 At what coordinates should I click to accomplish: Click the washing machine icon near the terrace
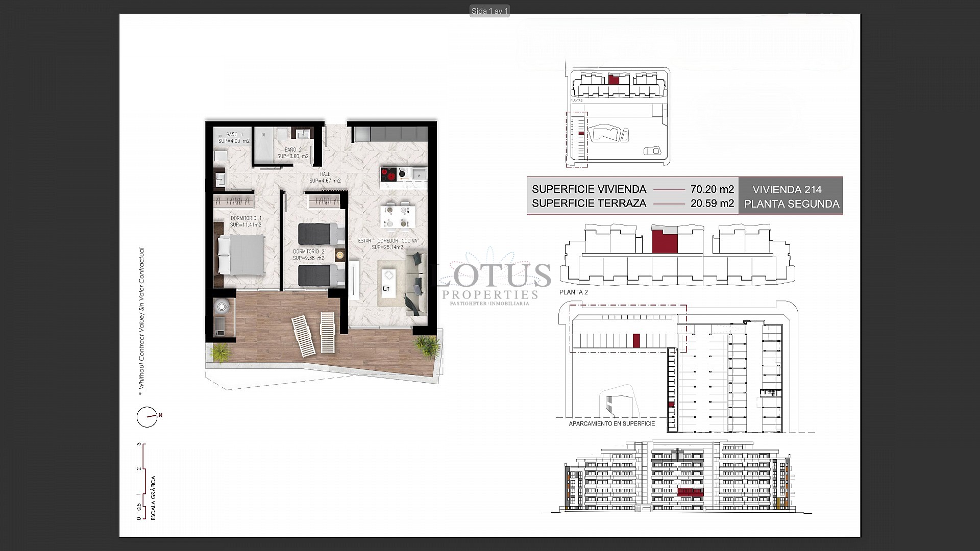(222, 306)
